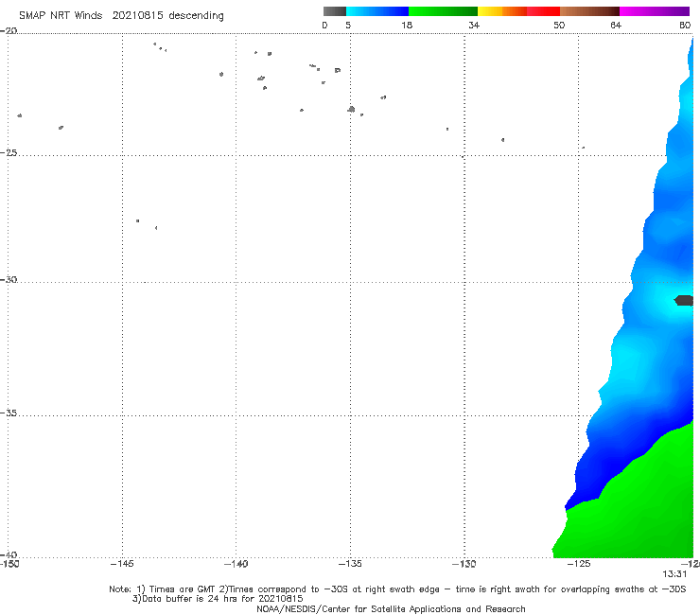Click the longitude label '-135'

(x=350, y=564)
